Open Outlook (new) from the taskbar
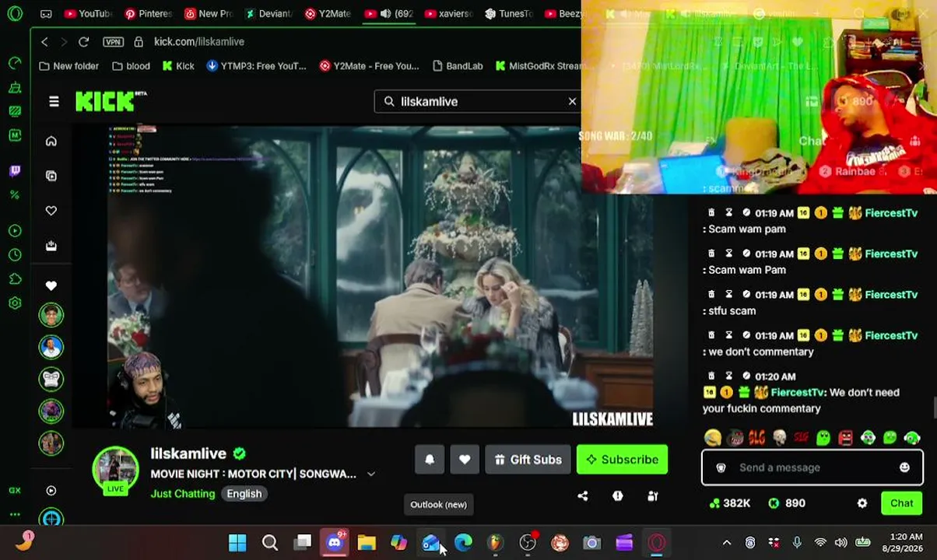Viewport: 937px width, 560px height. coord(430,542)
